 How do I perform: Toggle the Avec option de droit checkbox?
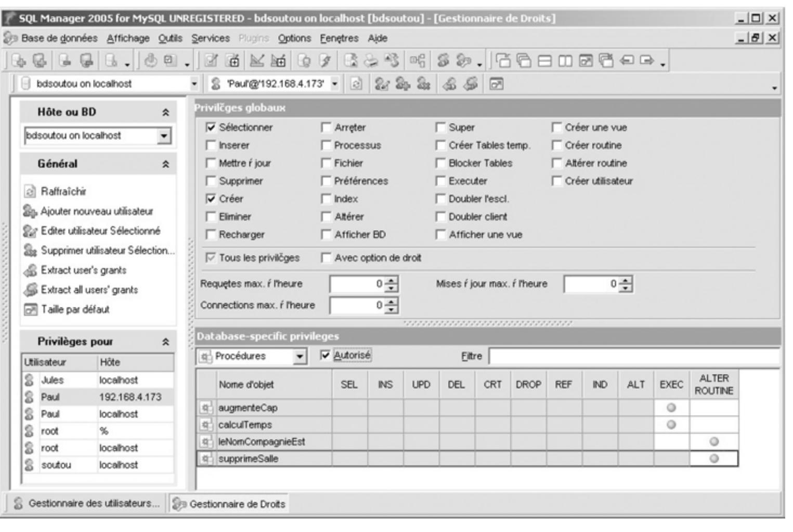click(326, 256)
